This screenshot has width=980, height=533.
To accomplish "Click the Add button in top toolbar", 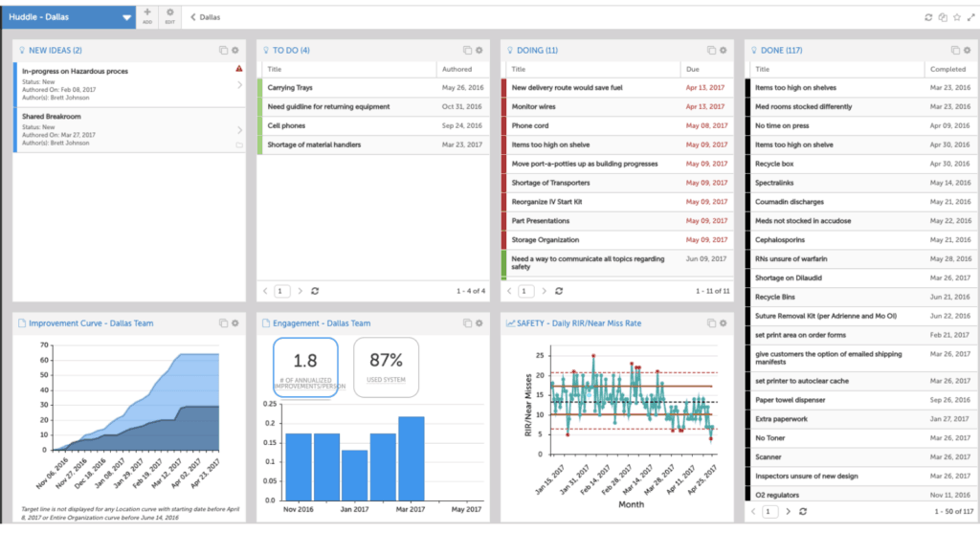I will coord(146,15).
